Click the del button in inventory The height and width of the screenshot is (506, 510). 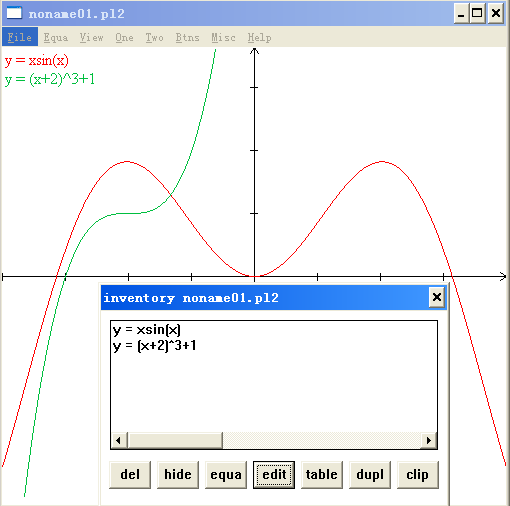[x=130, y=475]
